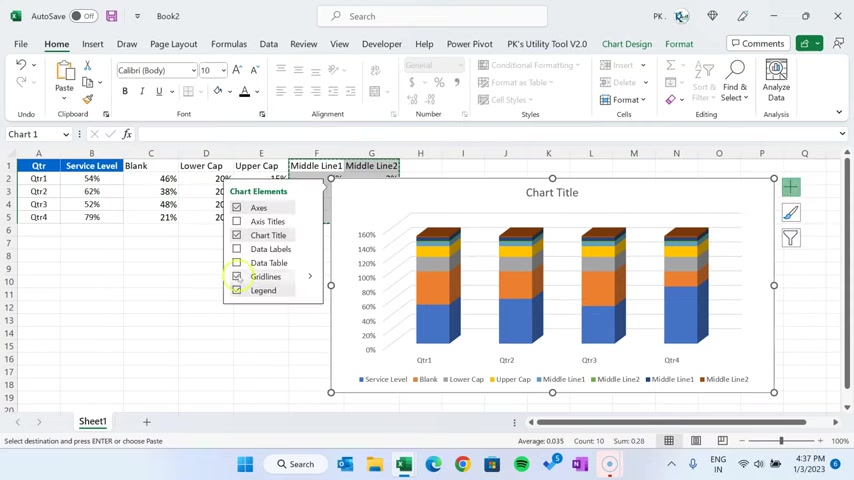Screen dimensions: 854x480
Task: Open the Format cells dropdown
Action: click(x=623, y=100)
